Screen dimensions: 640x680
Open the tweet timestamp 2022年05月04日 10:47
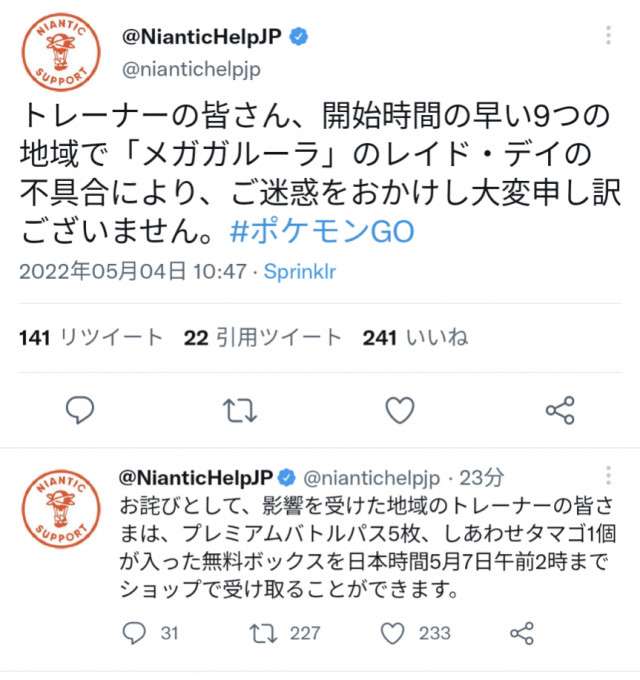133,272
